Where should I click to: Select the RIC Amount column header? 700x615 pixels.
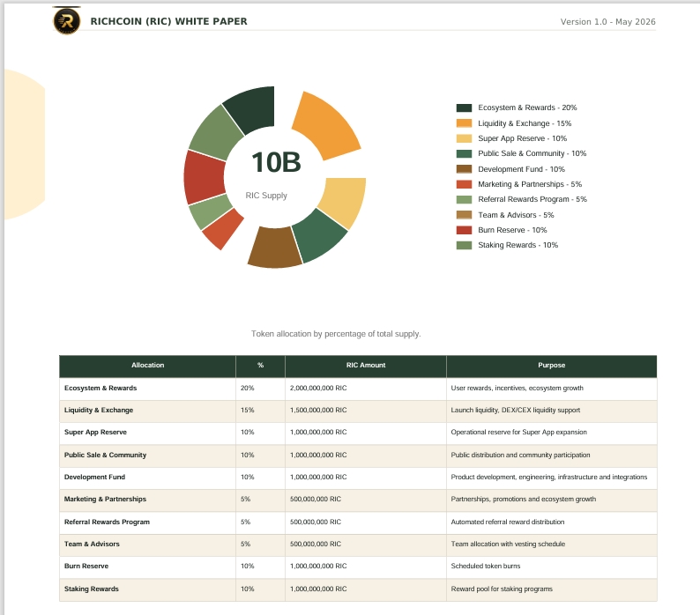coord(366,365)
